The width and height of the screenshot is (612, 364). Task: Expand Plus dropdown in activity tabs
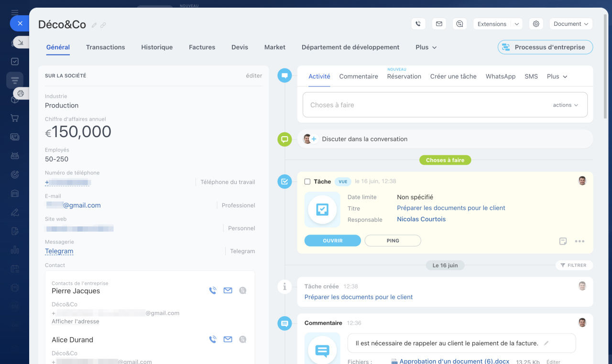557,76
